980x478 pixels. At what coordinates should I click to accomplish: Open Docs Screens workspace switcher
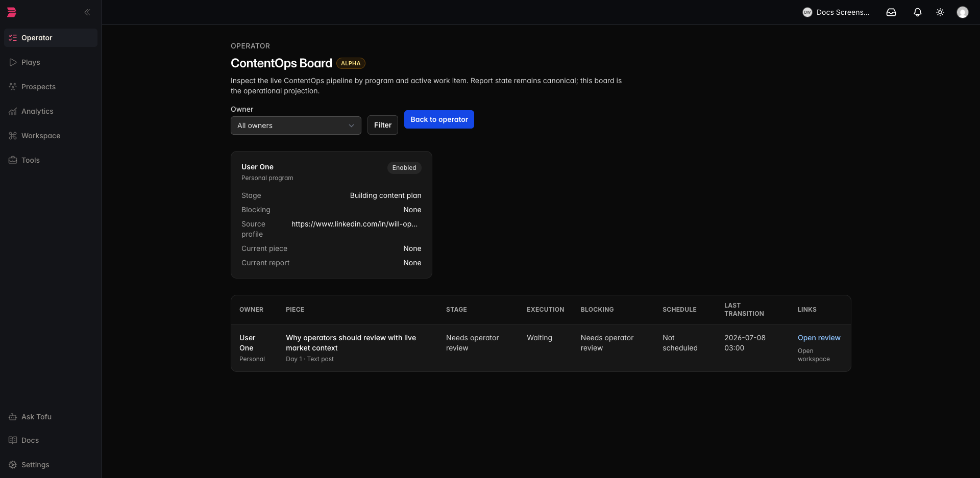pos(837,12)
